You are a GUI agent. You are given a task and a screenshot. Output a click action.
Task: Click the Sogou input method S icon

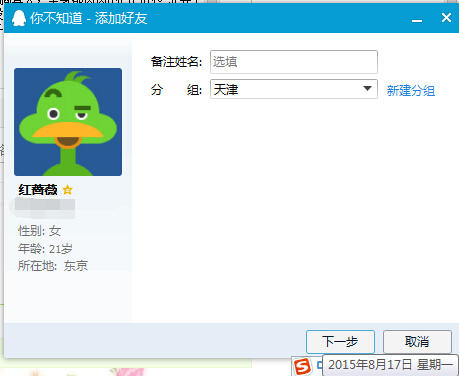click(x=302, y=367)
